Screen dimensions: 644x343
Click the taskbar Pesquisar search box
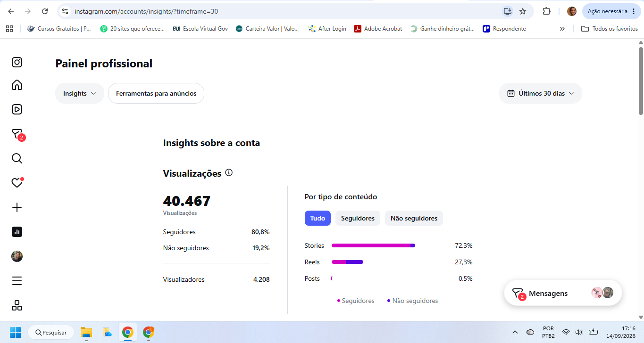pyautogui.click(x=51, y=332)
